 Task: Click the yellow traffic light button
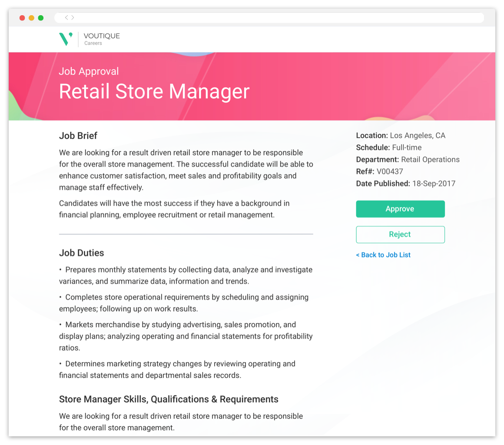tap(31, 17)
